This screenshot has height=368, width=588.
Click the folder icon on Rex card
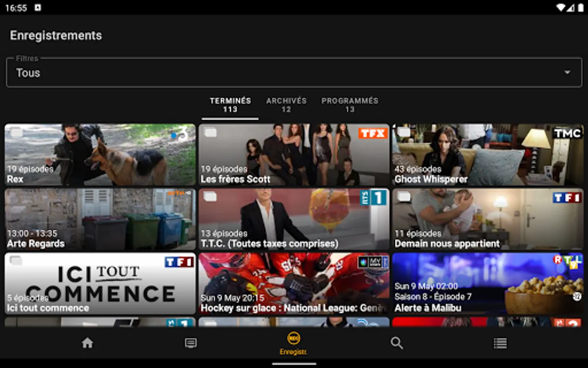click(16, 132)
